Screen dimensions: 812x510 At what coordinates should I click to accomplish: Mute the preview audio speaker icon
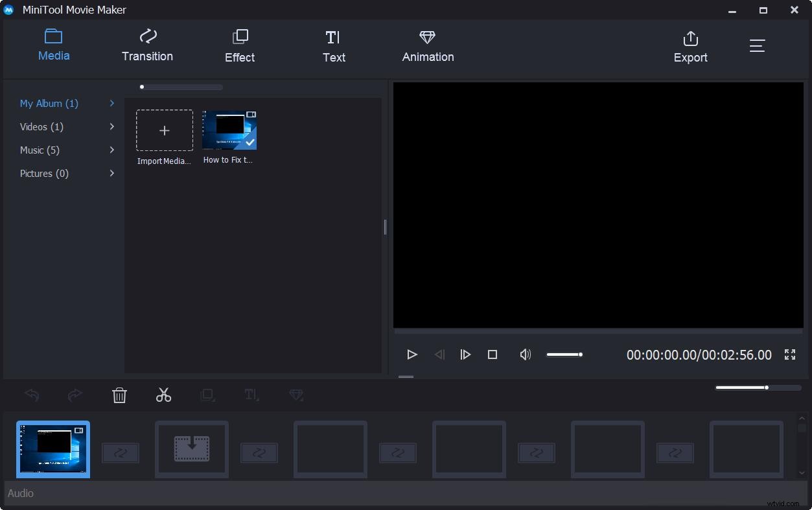(525, 354)
